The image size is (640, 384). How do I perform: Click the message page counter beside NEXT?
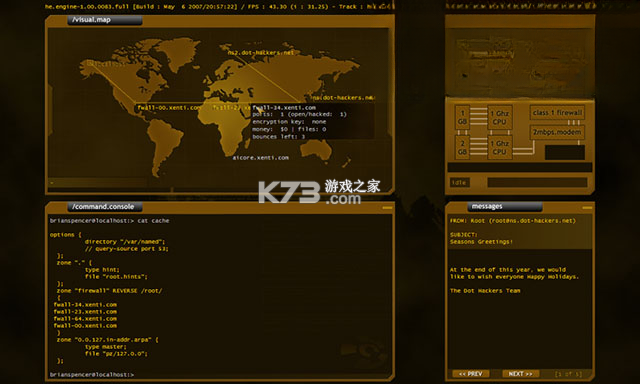pos(569,374)
